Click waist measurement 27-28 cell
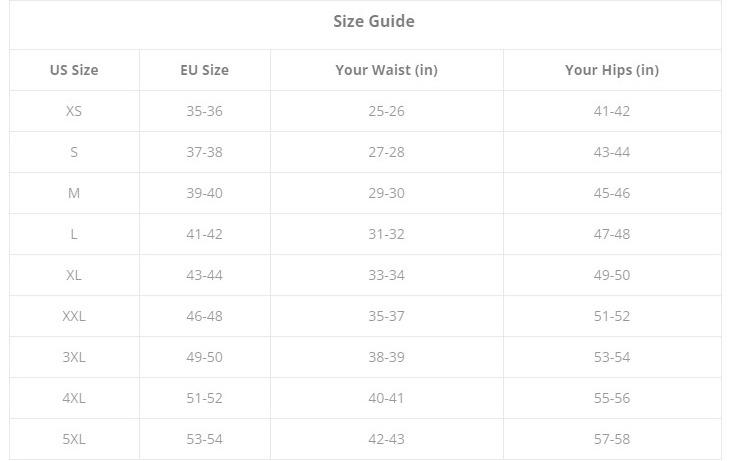 386,152
